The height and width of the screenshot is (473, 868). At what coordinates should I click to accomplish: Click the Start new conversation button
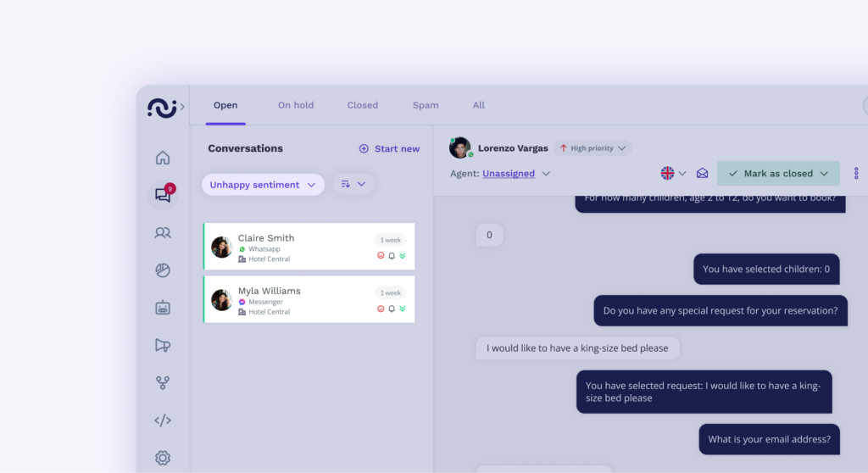tap(389, 148)
